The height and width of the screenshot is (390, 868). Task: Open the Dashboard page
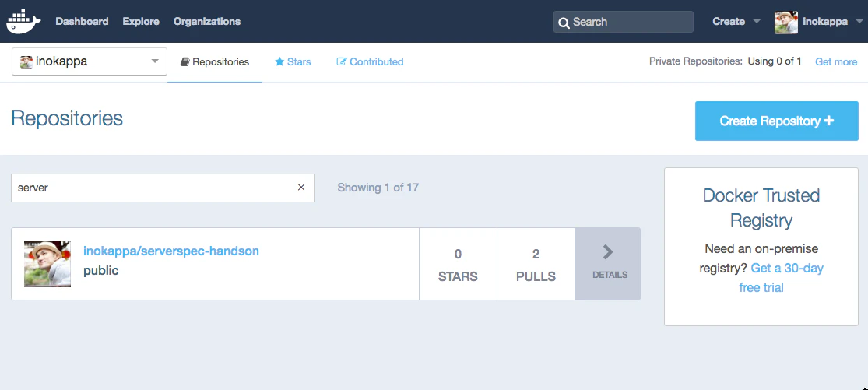point(82,22)
